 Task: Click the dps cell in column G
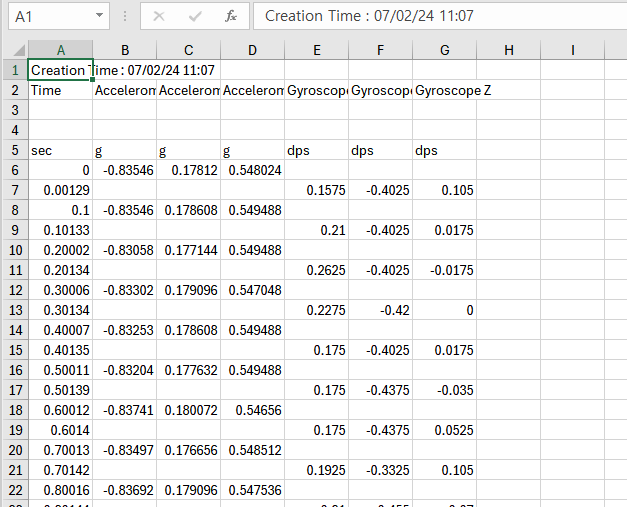click(x=445, y=150)
